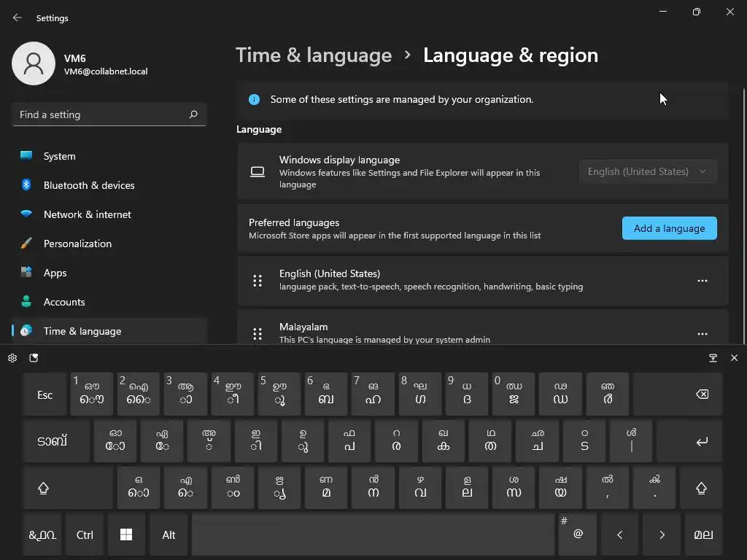
Task: Click the info icon in organization notice
Action: (x=254, y=99)
